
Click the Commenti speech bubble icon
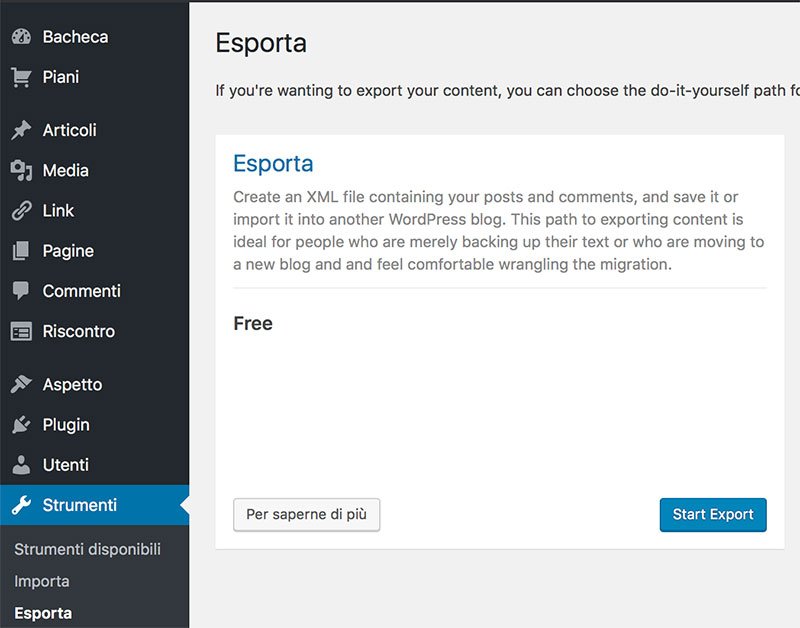pyautogui.click(x=21, y=291)
